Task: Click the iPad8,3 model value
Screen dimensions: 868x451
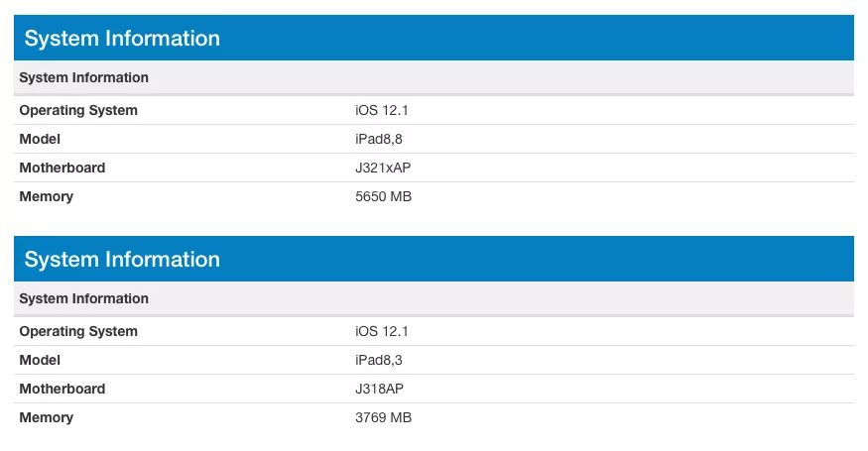Action: pyautogui.click(x=379, y=360)
